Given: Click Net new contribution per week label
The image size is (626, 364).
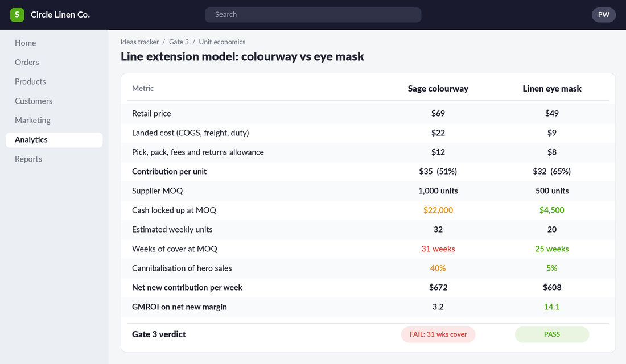Looking at the screenshot, I should 187,288.
